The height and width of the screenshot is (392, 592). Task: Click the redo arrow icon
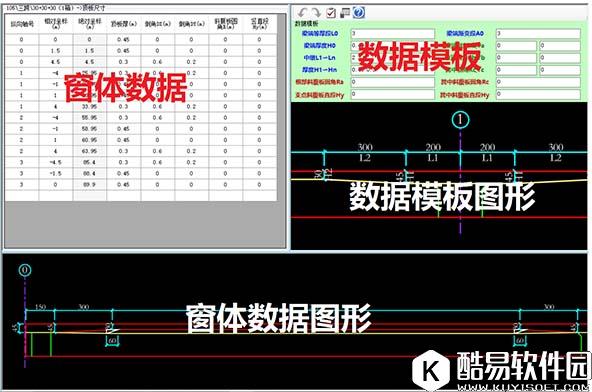tap(316, 12)
